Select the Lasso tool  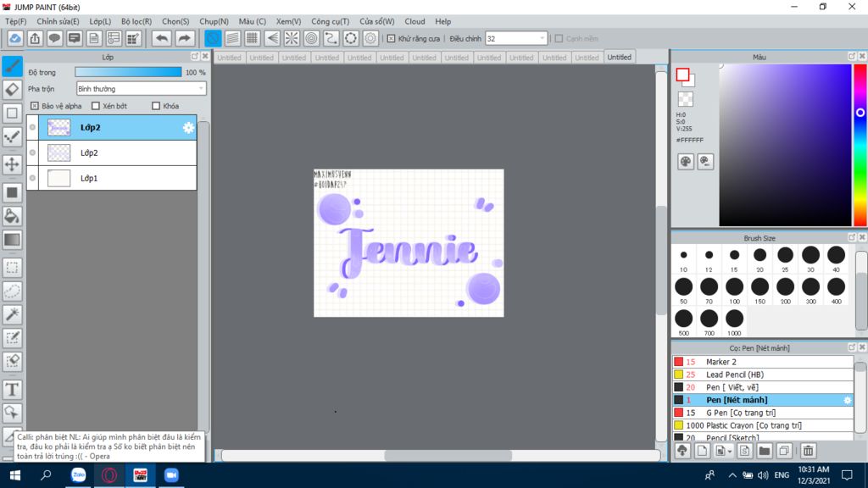pyautogui.click(x=12, y=291)
